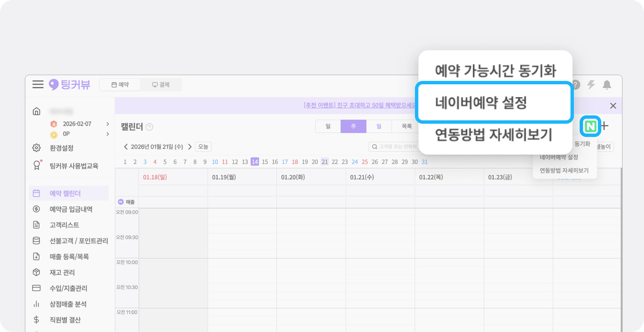The width and height of the screenshot is (644, 332).
Task: Click the 오전 09:00 time label
Action: 127,212
